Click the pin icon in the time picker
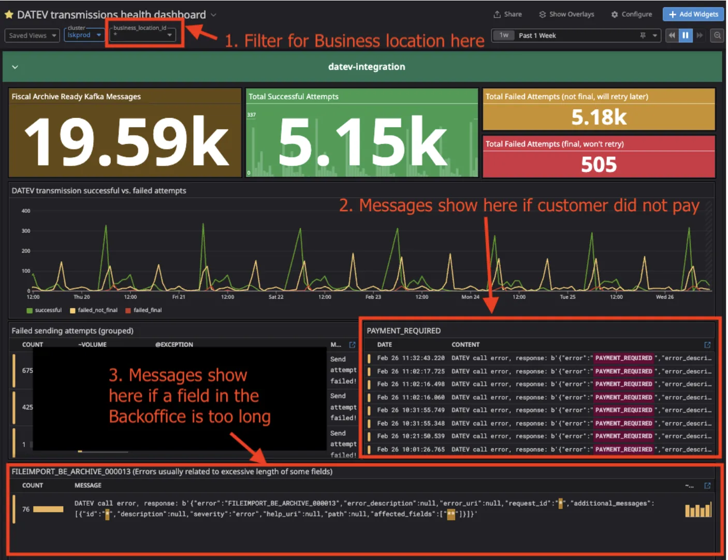 pos(643,35)
